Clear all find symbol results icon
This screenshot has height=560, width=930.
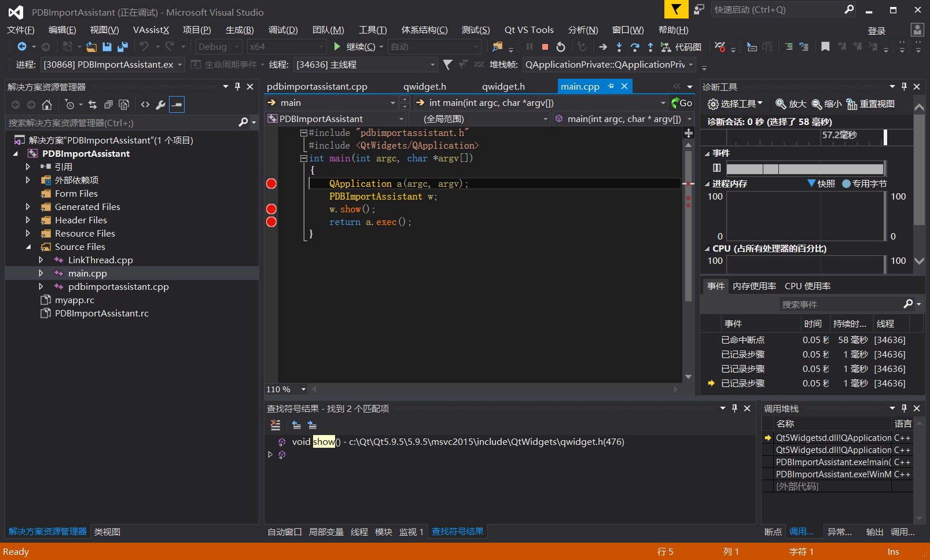(275, 425)
